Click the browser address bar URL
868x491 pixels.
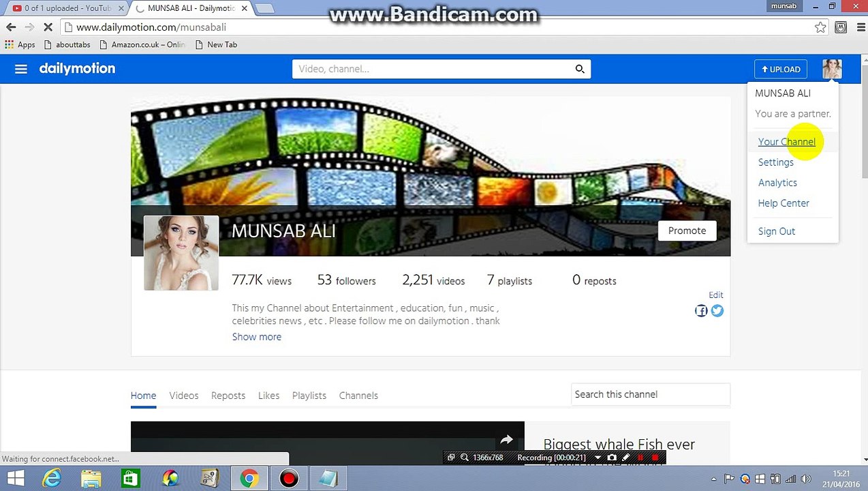151,27
